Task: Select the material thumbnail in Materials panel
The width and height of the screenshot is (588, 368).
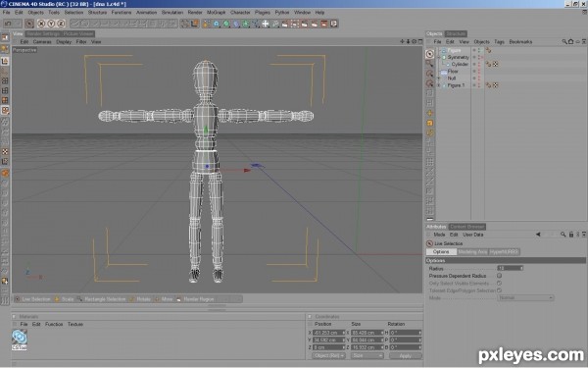Action: click(x=20, y=340)
